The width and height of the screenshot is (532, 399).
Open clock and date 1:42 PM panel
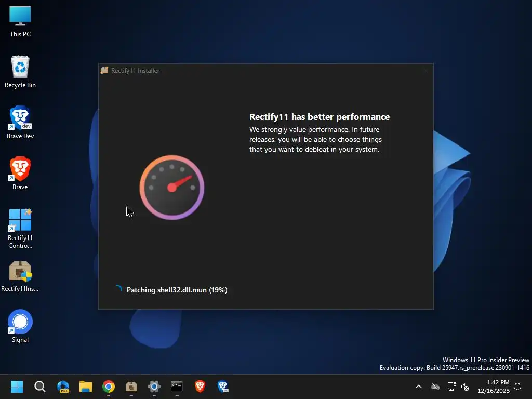pyautogui.click(x=494, y=387)
